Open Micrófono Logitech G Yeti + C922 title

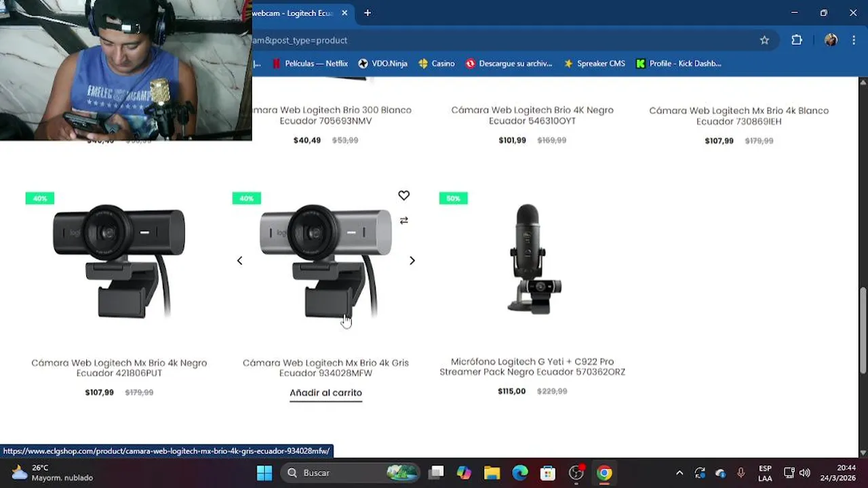click(x=532, y=367)
